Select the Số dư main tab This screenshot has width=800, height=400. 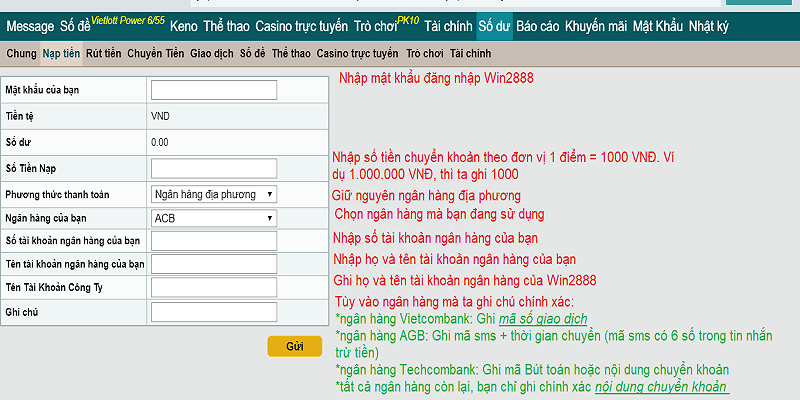494,27
